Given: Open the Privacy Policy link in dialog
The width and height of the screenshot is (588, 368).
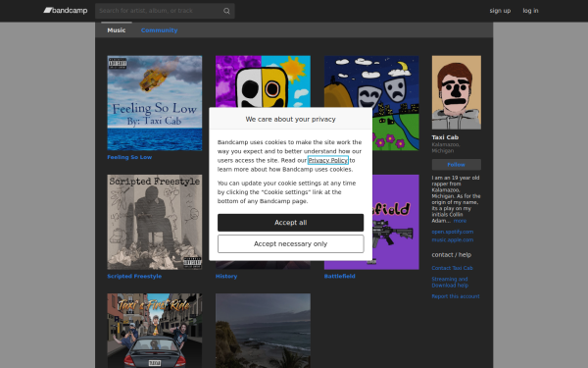Looking at the screenshot, I should [327, 160].
